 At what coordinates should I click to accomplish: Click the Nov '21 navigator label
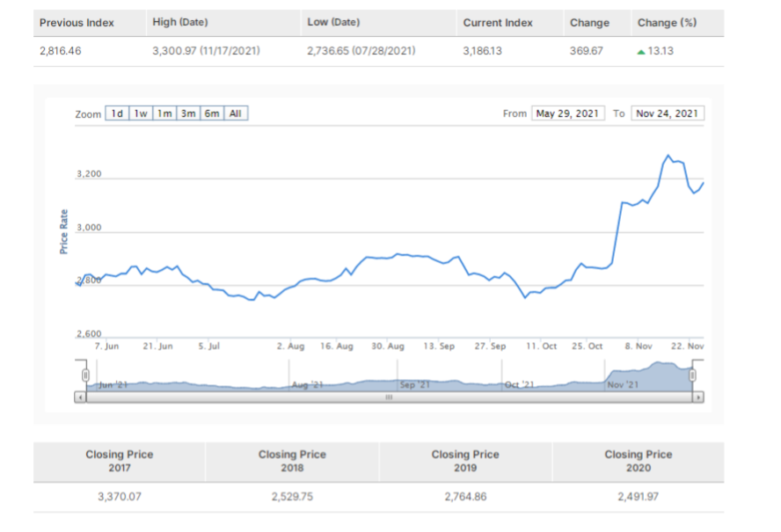click(623, 385)
